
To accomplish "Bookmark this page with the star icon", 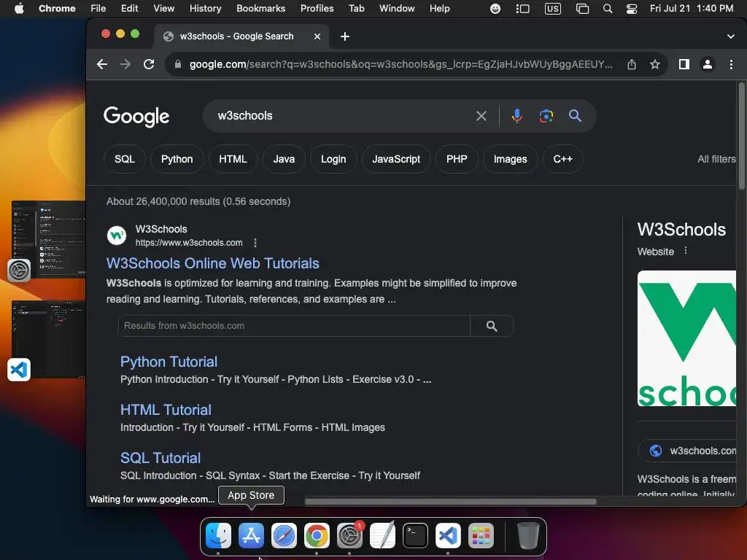I will pos(655,64).
